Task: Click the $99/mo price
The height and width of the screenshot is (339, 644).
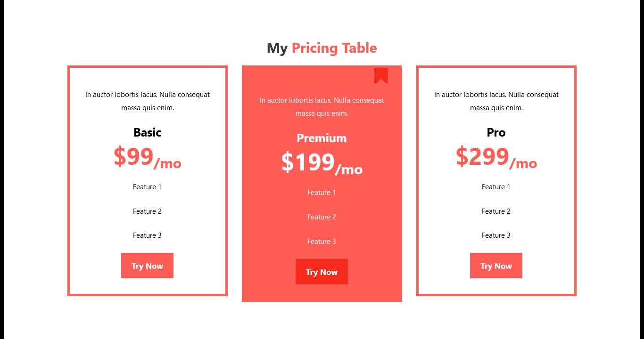Action: pos(147,157)
